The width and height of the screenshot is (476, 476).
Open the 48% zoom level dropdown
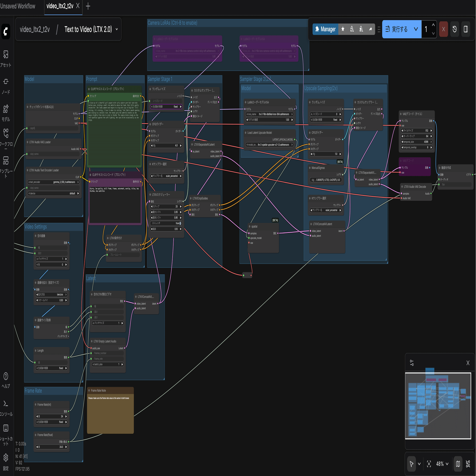[x=442, y=464]
